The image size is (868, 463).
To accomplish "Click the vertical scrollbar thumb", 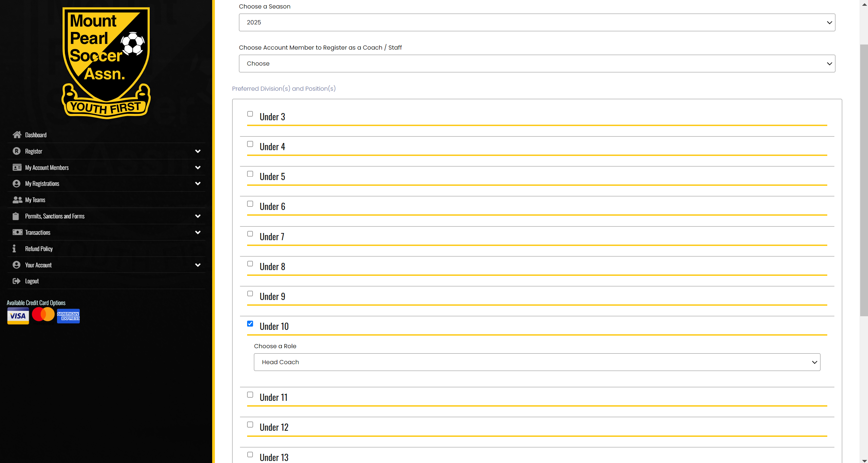I will 864,180.
